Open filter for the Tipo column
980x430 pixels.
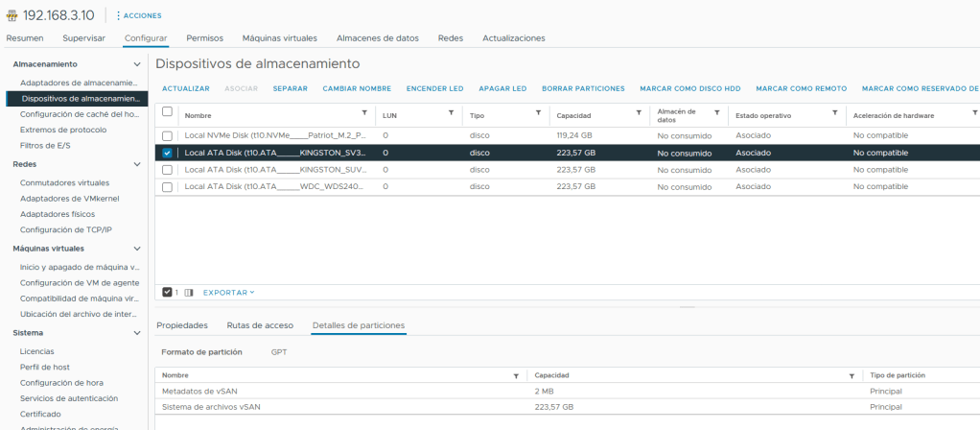(539, 113)
